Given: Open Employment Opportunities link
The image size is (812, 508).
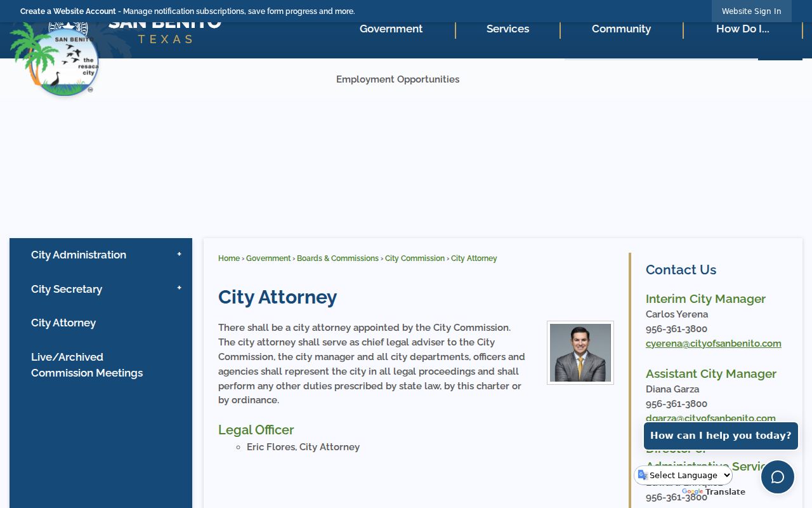Looking at the screenshot, I should click(x=398, y=79).
